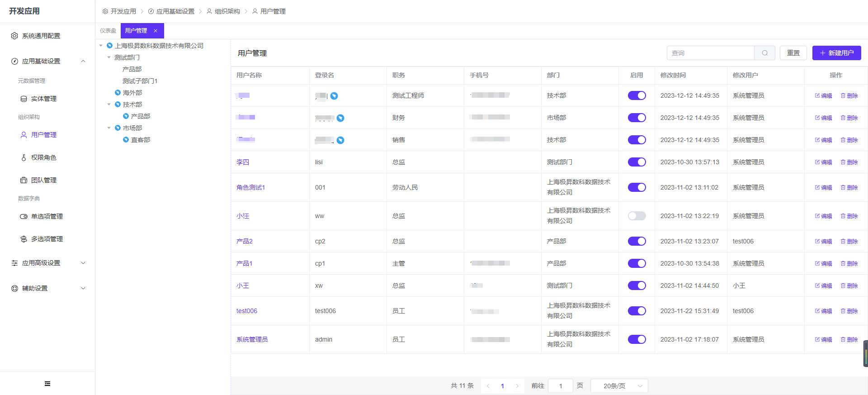868x395 pixels.
Task: Toggle 启用 switch in 测试工程师 row
Action: click(637, 95)
